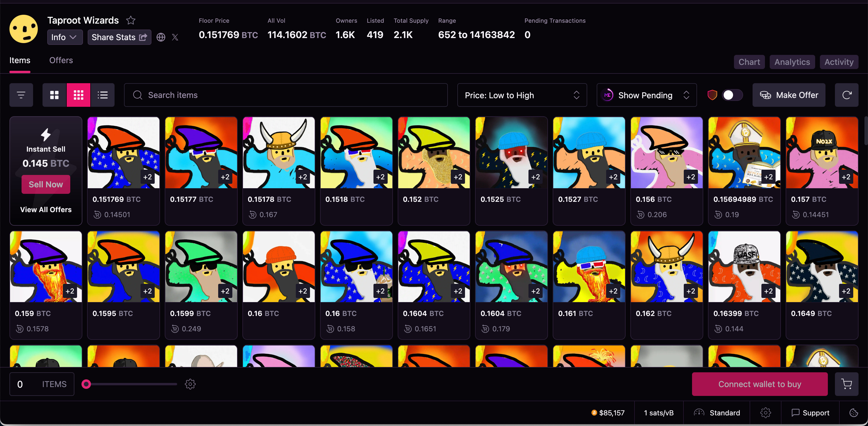Switch to list view layout
The height and width of the screenshot is (426, 868).
[102, 95]
